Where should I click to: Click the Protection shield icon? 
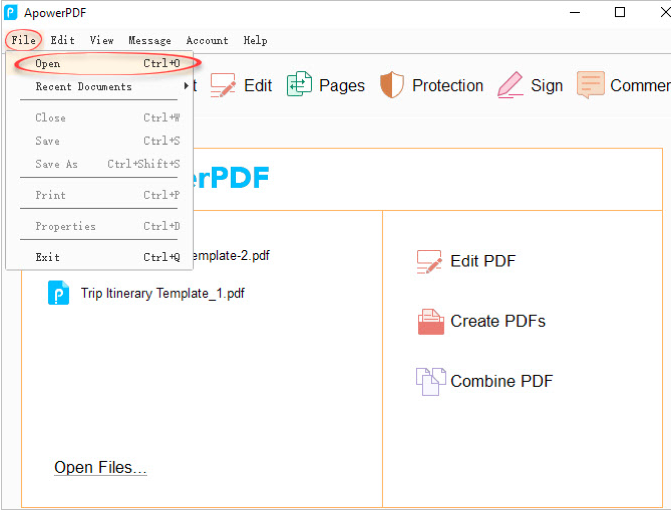click(x=392, y=84)
